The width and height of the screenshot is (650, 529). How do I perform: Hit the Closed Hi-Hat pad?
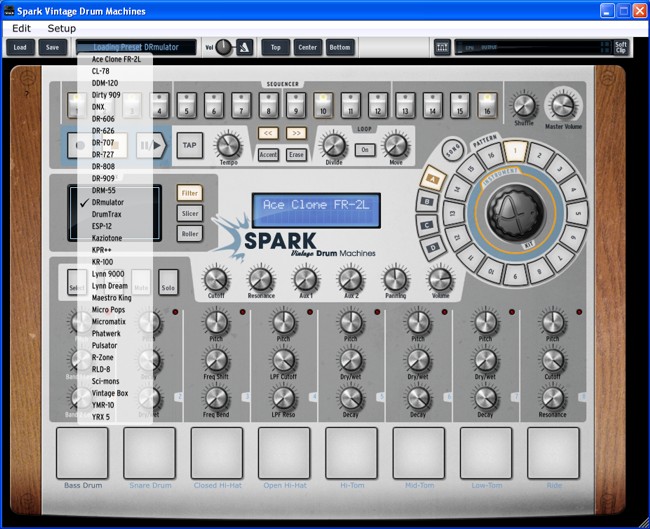point(217,453)
